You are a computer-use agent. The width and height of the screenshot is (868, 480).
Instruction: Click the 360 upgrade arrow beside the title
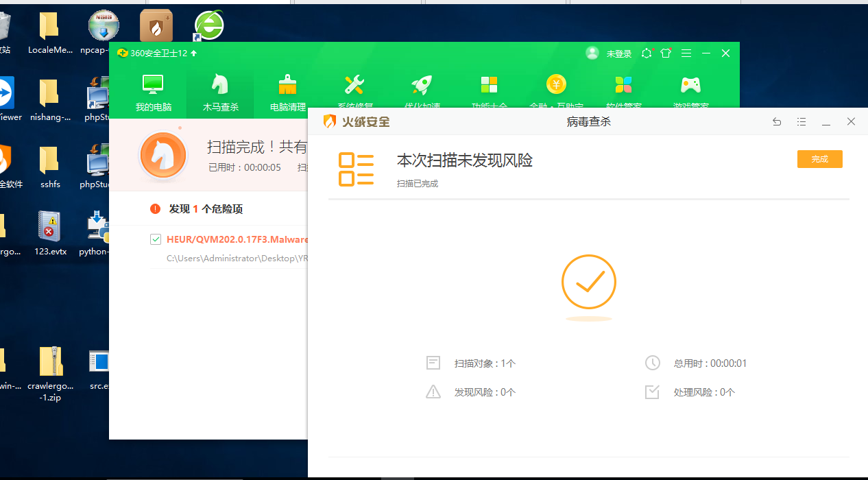pos(193,53)
